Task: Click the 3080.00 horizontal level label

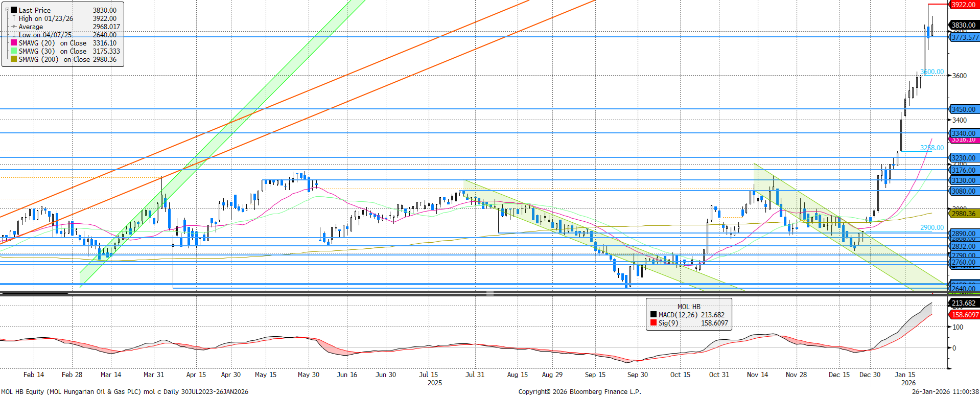Action: [x=963, y=191]
